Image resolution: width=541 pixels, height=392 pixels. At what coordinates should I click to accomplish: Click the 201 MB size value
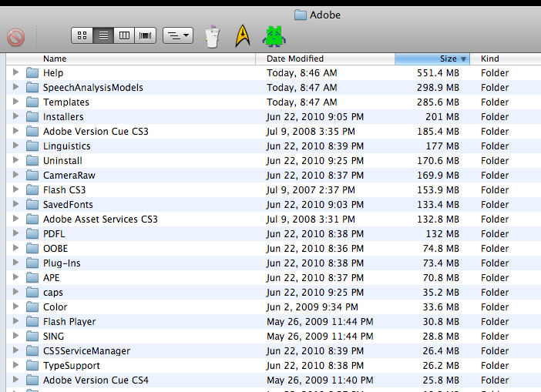[x=442, y=117]
